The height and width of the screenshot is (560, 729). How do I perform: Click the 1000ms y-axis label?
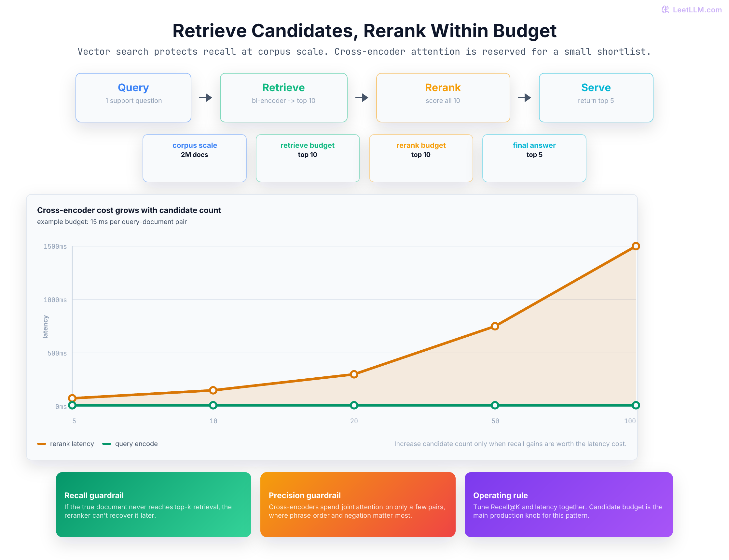coord(55,300)
